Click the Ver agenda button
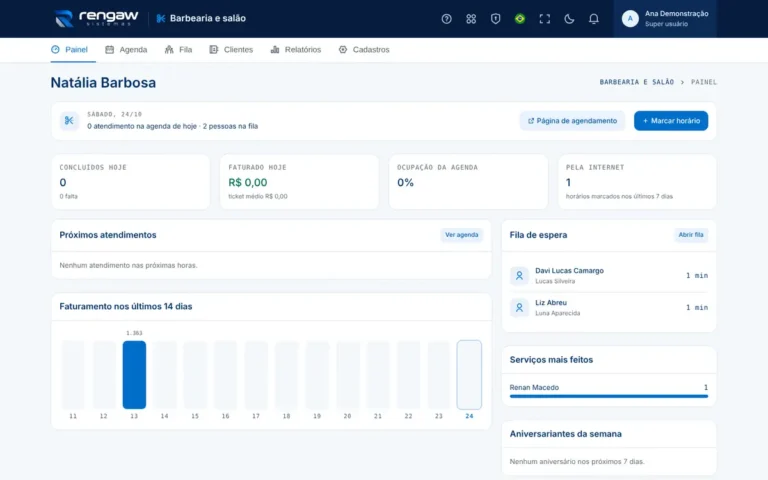The image size is (768, 480). (x=461, y=235)
